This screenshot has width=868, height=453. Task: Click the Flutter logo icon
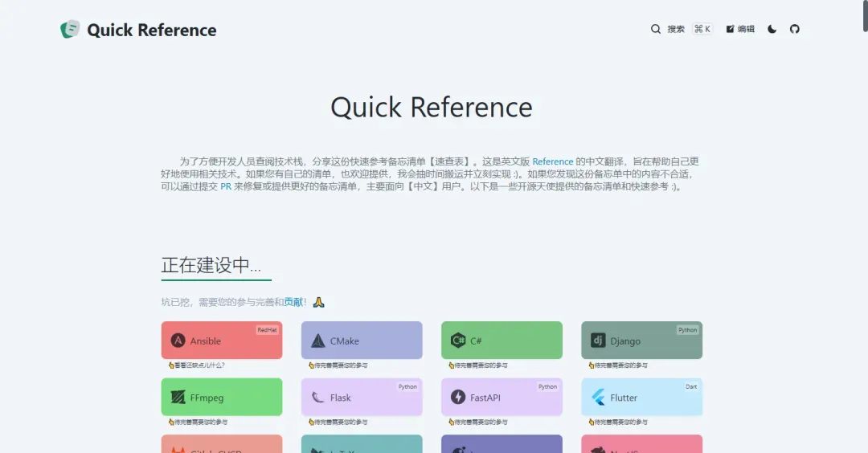[598, 397]
